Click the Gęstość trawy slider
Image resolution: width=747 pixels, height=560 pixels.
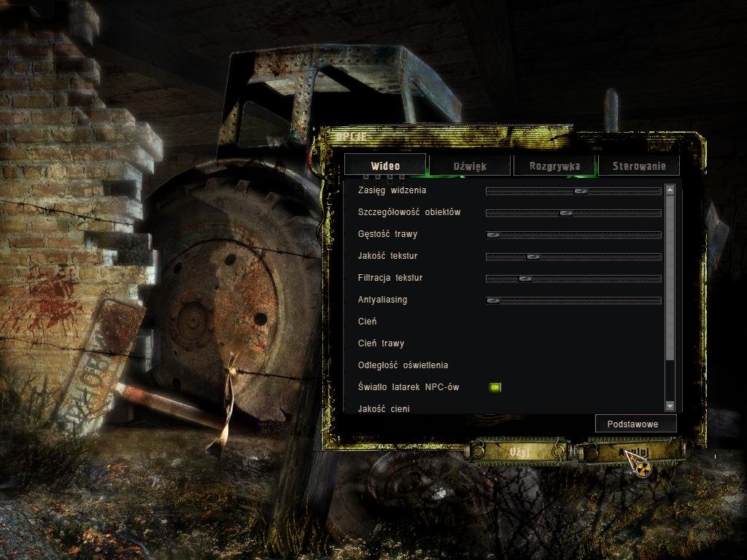573,235
